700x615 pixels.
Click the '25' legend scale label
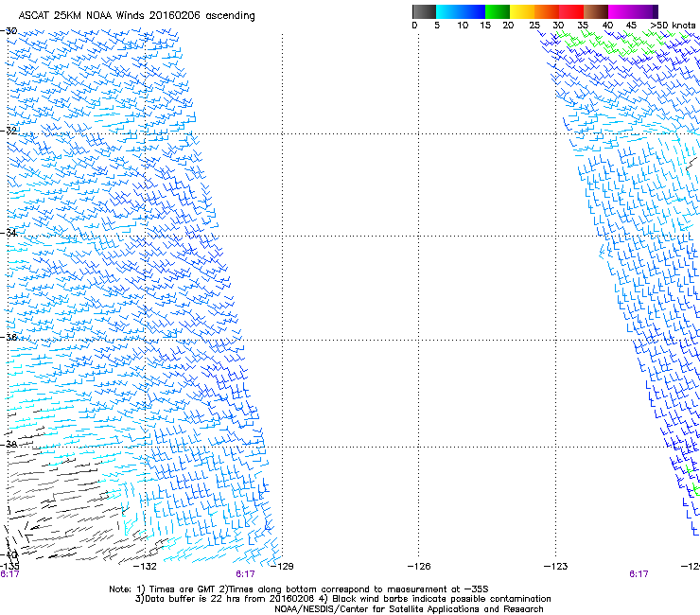[x=534, y=26]
